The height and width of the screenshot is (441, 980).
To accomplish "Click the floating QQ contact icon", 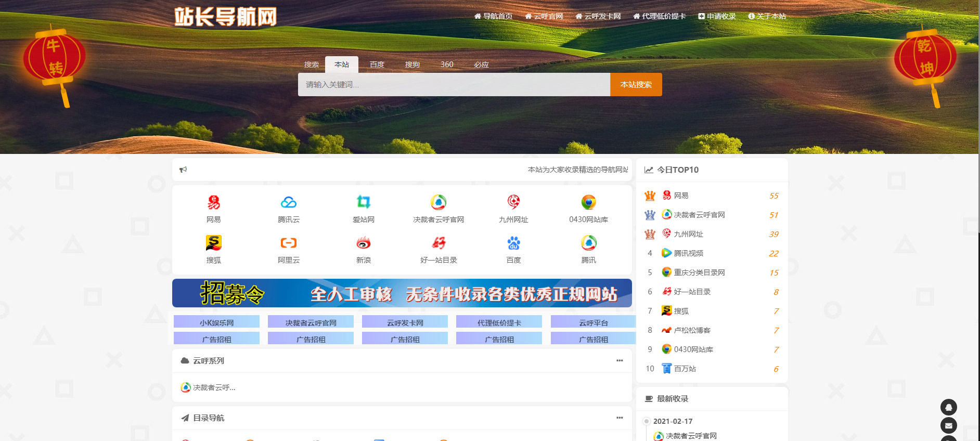I will click(948, 407).
